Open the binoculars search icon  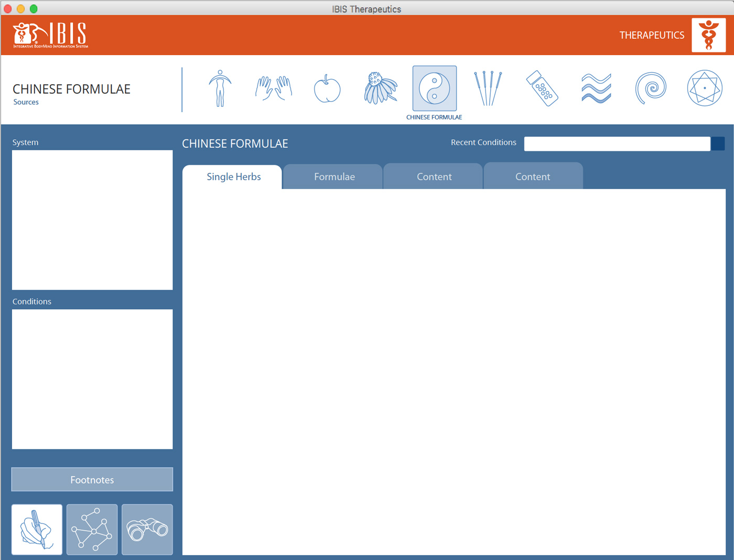[147, 530]
